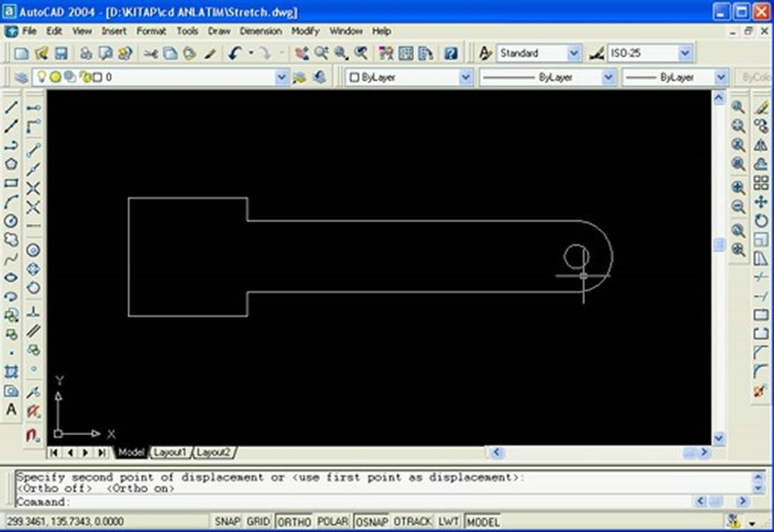774x532 pixels.
Task: Click the LWT status bar button
Action: tap(448, 522)
